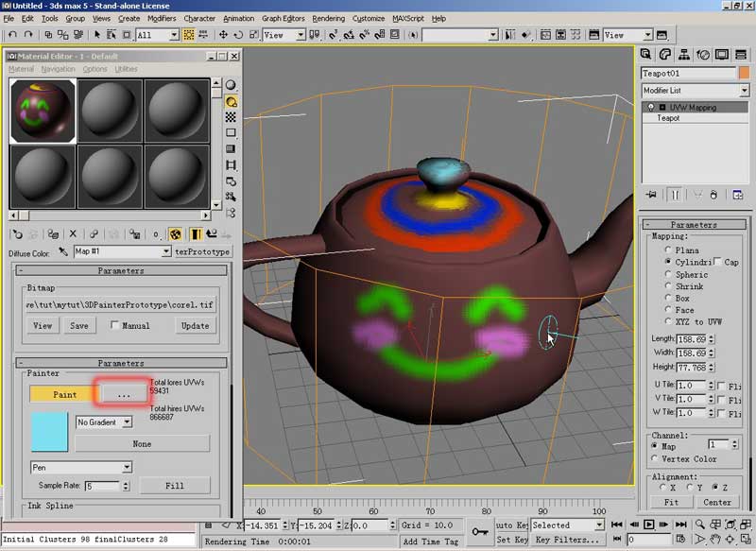Click the Get Material icon
The height and width of the screenshot is (551, 756).
pos(17,233)
